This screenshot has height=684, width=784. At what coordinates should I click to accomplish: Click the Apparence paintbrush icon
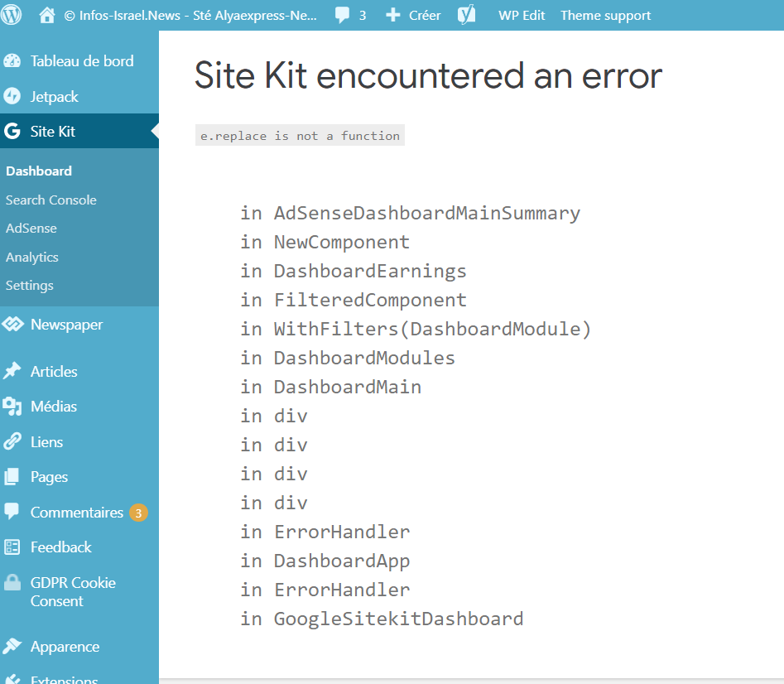12,646
